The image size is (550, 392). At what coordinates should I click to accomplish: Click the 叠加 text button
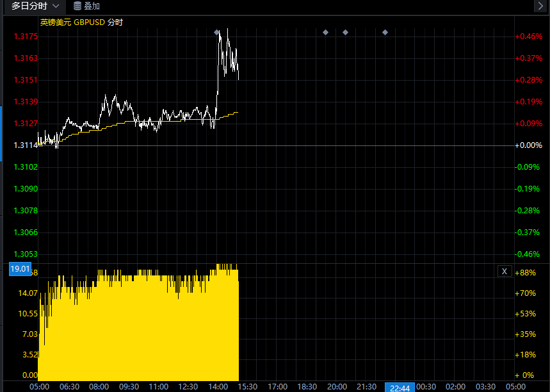[92, 6]
